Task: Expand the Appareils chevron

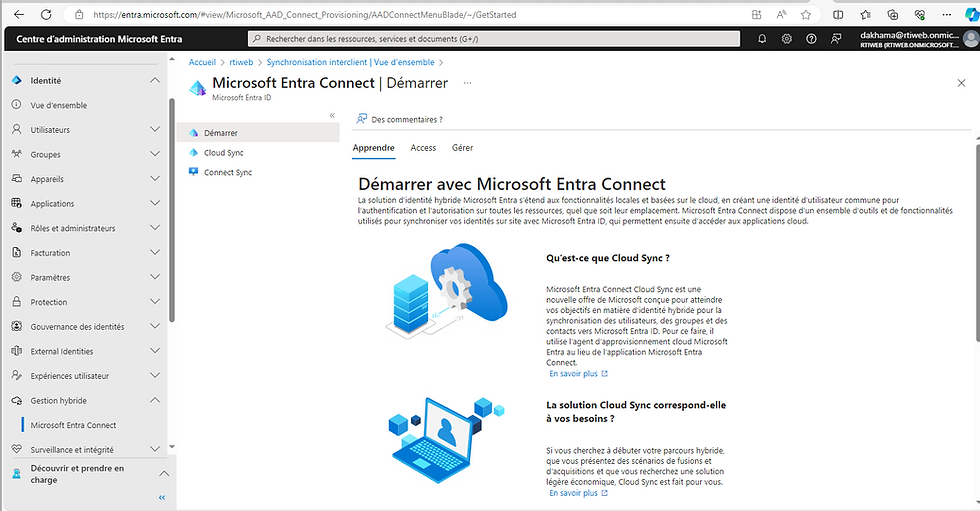Action: click(x=154, y=179)
